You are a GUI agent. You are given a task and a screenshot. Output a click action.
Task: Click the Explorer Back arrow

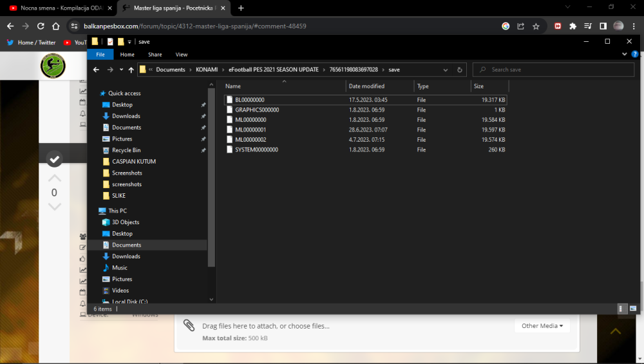[x=96, y=70]
